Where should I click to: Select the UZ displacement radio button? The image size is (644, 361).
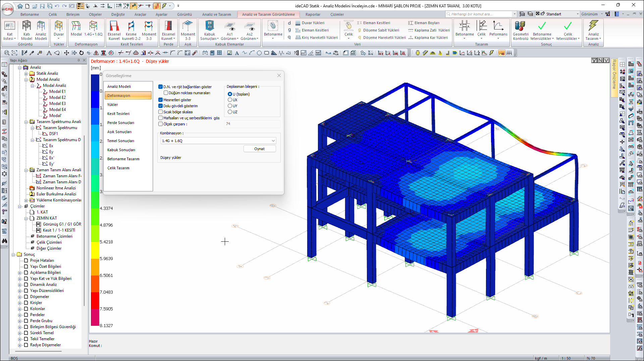coord(230,112)
